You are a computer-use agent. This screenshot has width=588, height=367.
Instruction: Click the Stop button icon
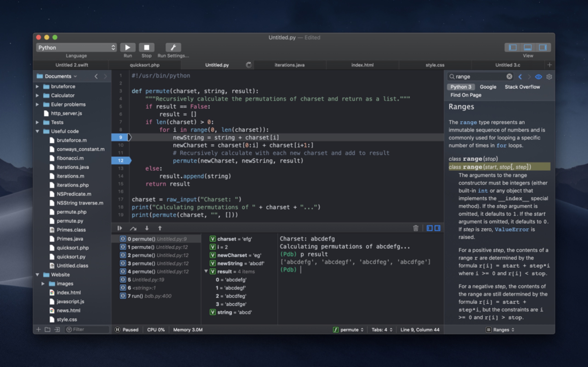pyautogui.click(x=146, y=47)
